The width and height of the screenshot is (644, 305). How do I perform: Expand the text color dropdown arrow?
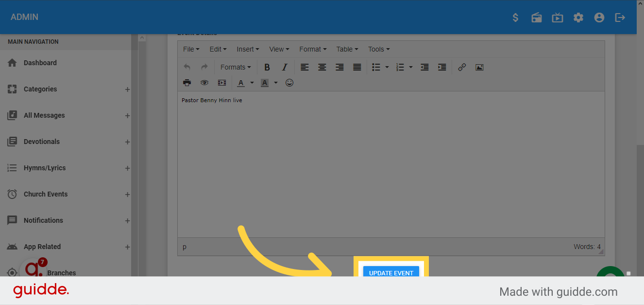point(252,83)
